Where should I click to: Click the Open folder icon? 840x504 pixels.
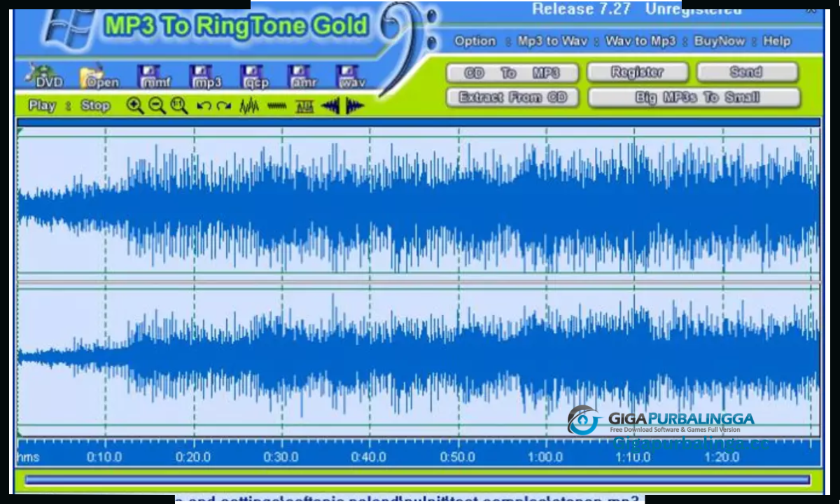99,77
